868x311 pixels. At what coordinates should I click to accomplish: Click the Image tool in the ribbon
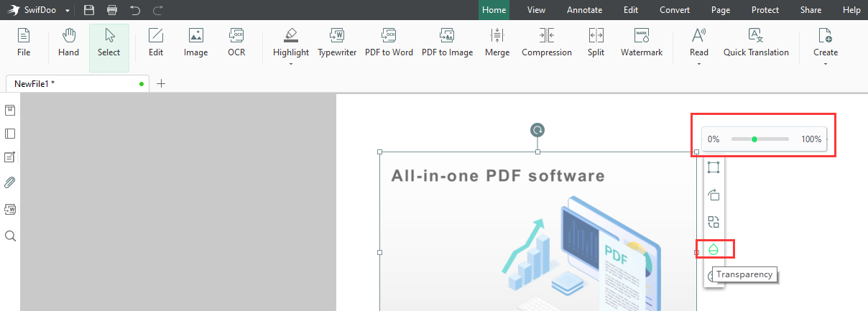(195, 43)
